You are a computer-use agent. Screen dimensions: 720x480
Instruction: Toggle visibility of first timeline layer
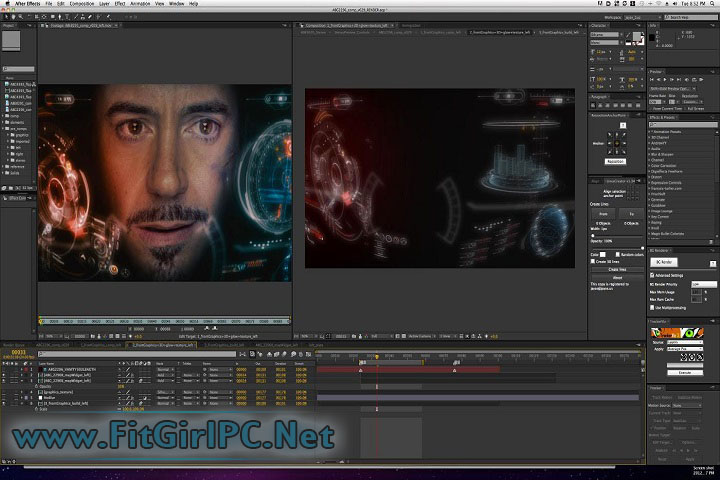pos(4,369)
